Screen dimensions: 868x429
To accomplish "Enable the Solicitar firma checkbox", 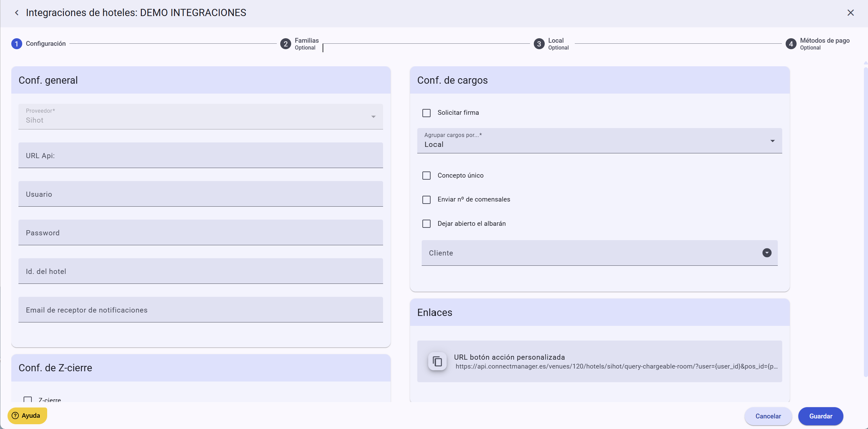I will point(426,113).
